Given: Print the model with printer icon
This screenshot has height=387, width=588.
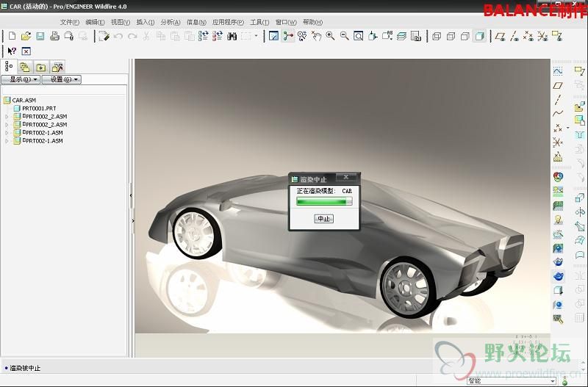Looking at the screenshot, I should [x=54, y=36].
